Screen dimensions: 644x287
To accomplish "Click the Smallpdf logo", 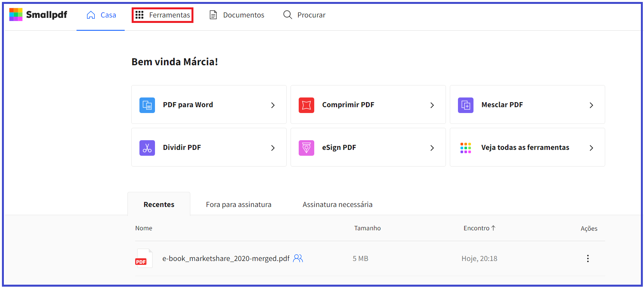I will pyautogui.click(x=38, y=15).
